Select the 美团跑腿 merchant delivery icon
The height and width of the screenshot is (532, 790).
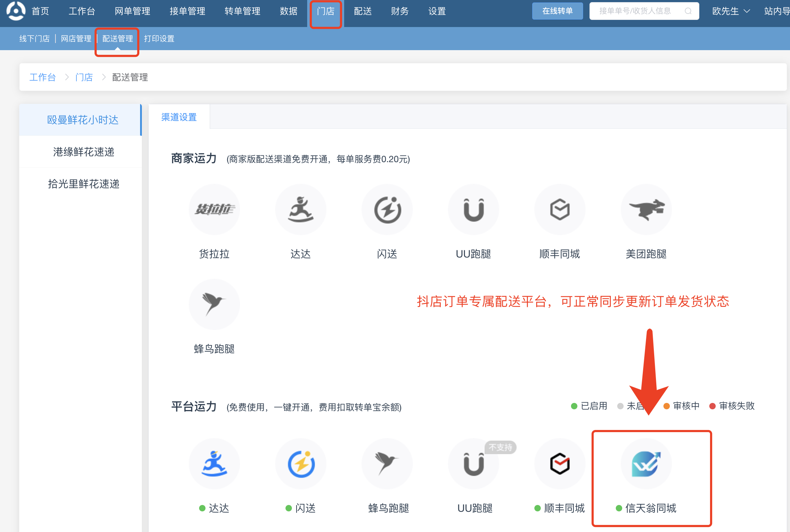pyautogui.click(x=646, y=209)
